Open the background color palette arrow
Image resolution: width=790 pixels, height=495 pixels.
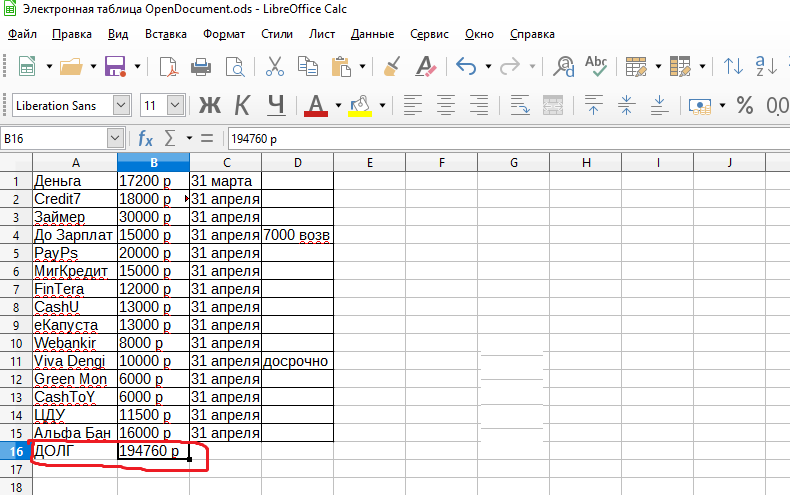click(382, 106)
